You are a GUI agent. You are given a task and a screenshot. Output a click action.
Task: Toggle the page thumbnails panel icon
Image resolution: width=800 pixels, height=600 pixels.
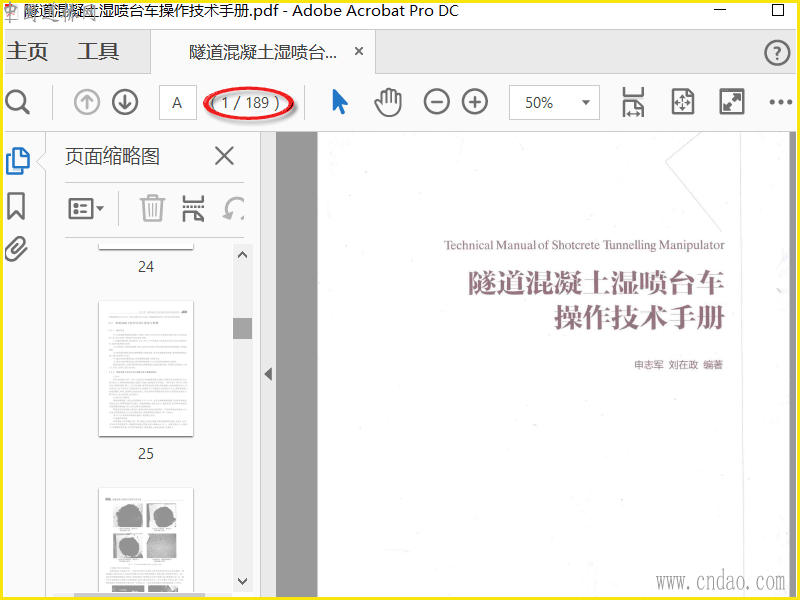click(x=18, y=161)
